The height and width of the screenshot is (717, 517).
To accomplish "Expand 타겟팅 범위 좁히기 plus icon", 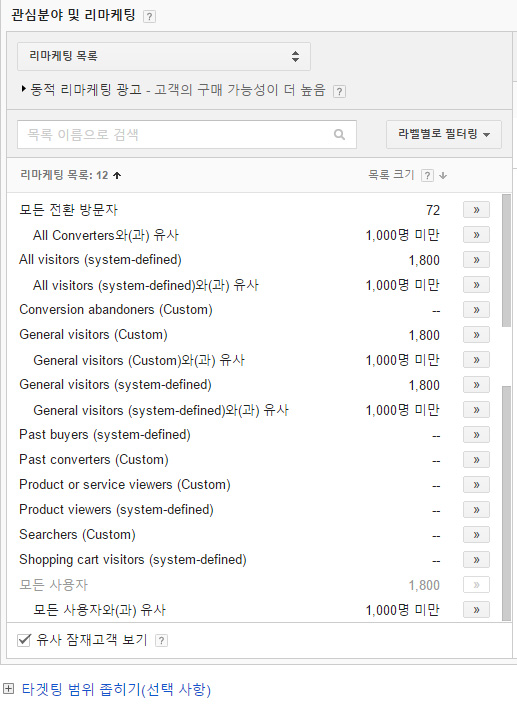I will tap(9, 688).
